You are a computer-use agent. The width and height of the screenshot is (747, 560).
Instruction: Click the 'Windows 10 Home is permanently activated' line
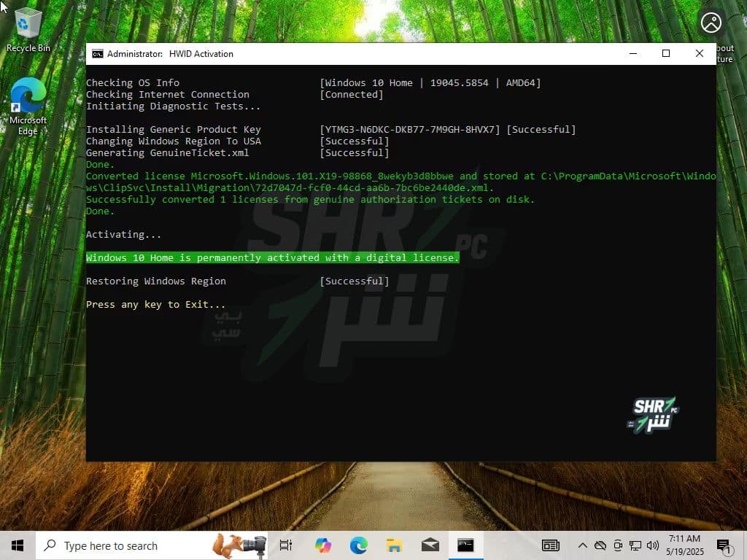point(273,257)
